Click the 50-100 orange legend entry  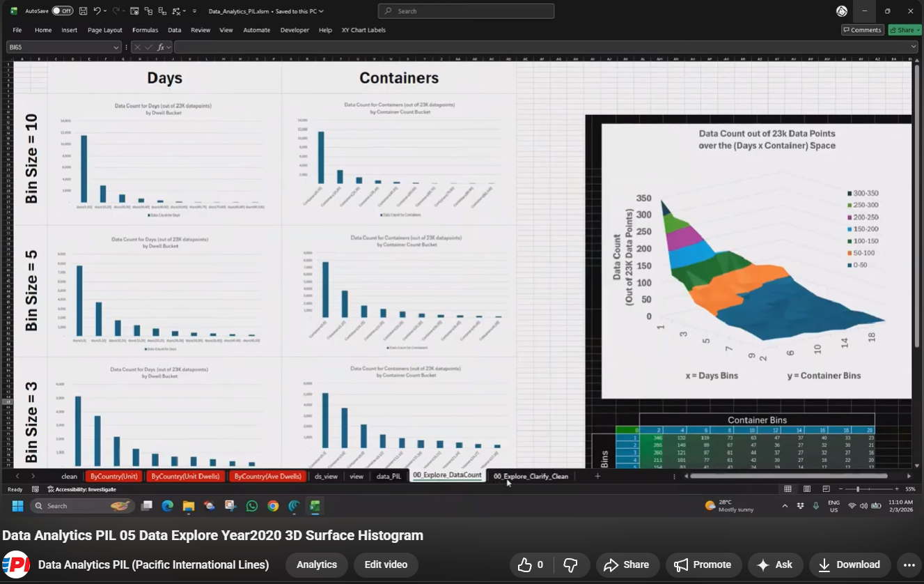point(861,253)
